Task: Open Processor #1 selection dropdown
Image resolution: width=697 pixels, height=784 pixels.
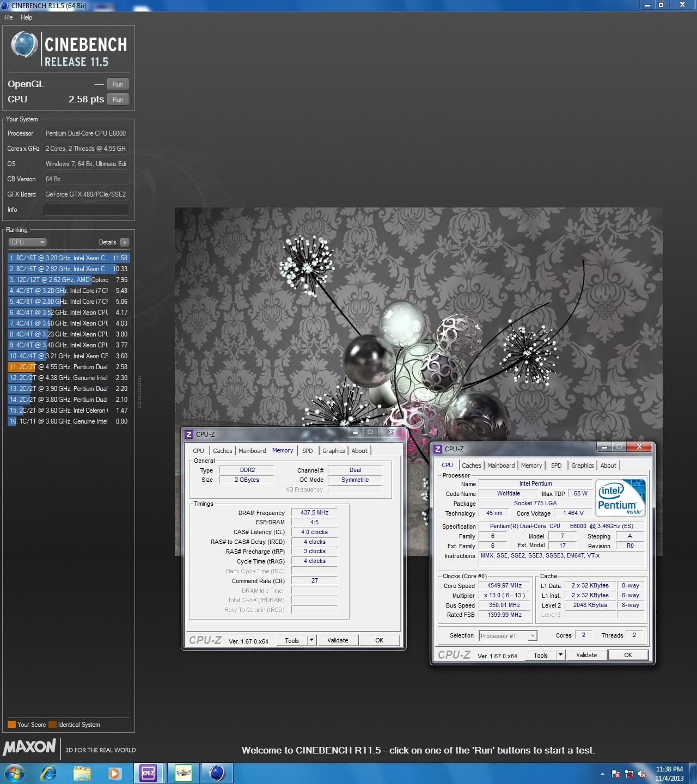Action: click(x=508, y=635)
